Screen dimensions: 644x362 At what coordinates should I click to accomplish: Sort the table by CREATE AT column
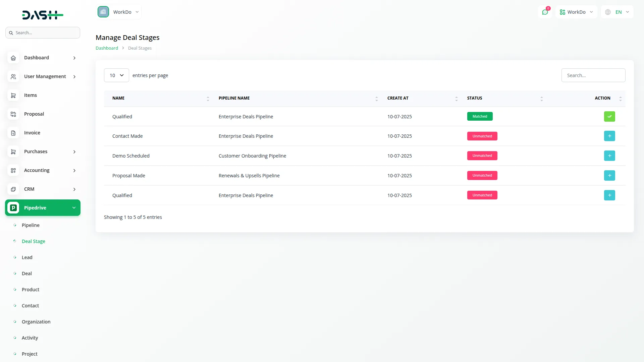pos(456,98)
